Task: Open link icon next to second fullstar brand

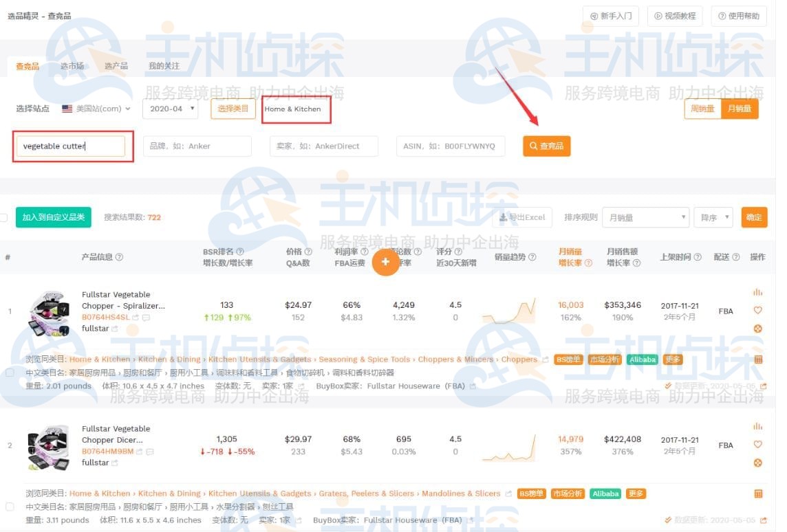Action: [x=114, y=463]
